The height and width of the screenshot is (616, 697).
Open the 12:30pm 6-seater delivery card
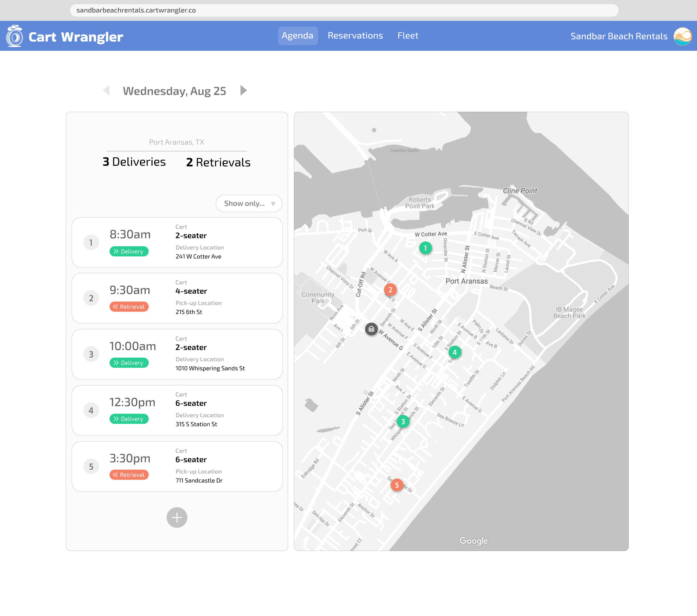177,410
